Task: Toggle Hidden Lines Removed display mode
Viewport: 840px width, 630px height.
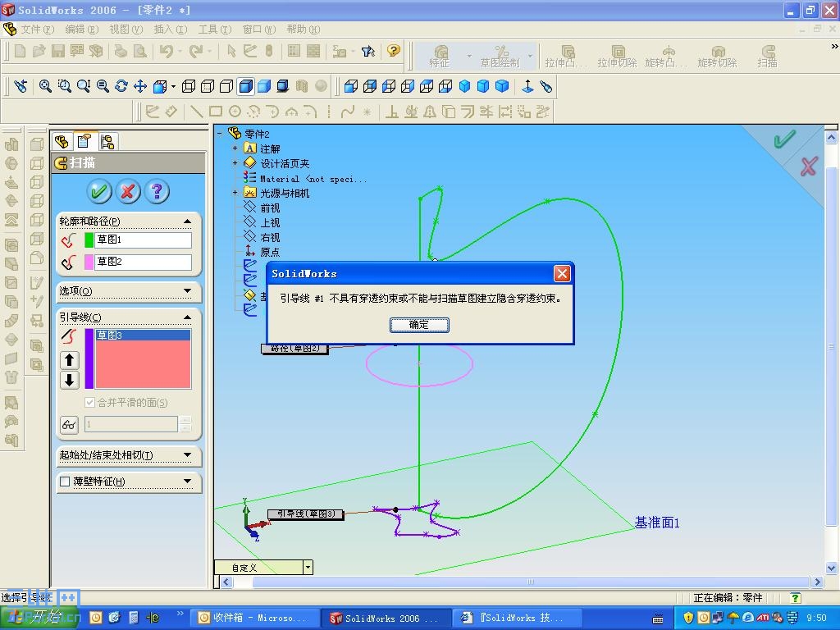Action: point(226,86)
